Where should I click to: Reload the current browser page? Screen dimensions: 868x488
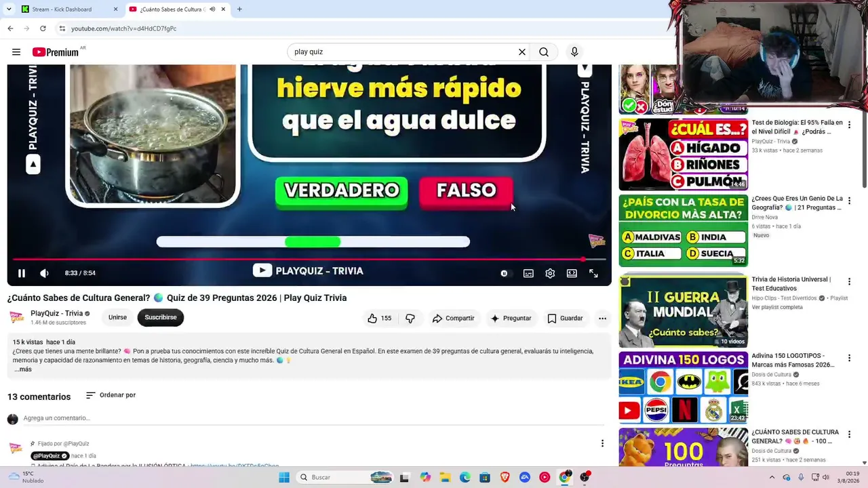[x=43, y=28]
